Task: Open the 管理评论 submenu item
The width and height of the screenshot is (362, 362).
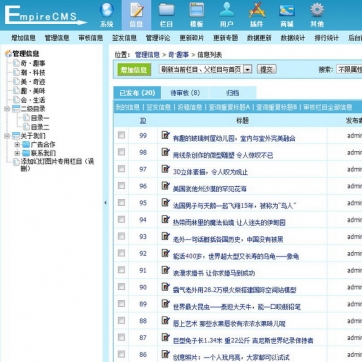Action: (x=158, y=38)
